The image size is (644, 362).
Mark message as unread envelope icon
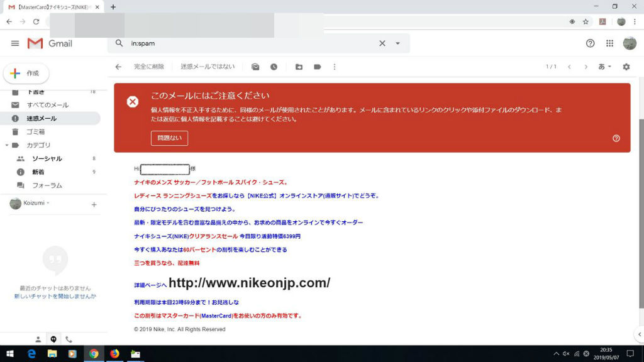pyautogui.click(x=255, y=67)
